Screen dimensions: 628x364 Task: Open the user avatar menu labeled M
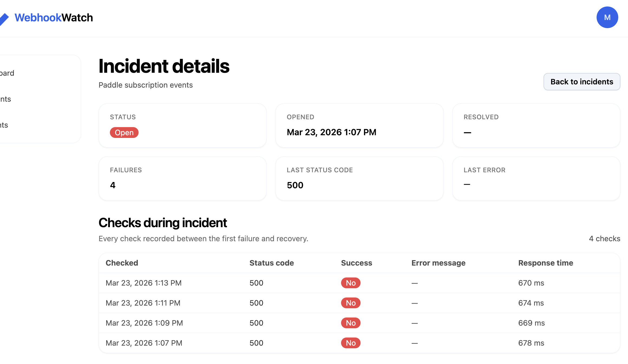tap(607, 17)
